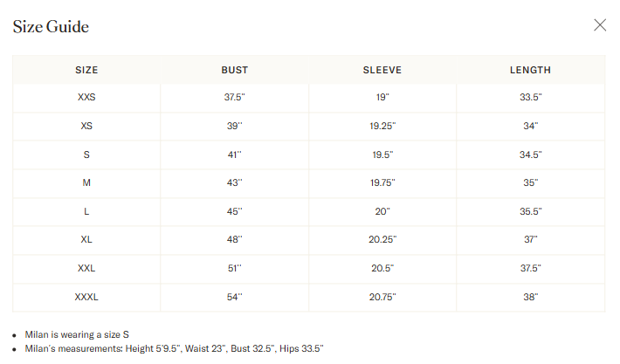Click the SLEEVE column header
This screenshot has width=620, height=364.
[382, 70]
